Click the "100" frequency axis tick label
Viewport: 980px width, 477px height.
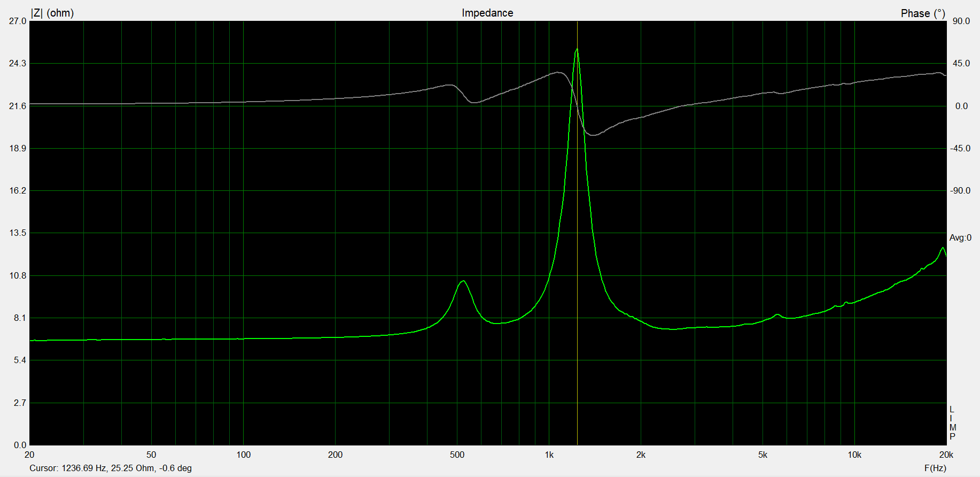(x=243, y=455)
